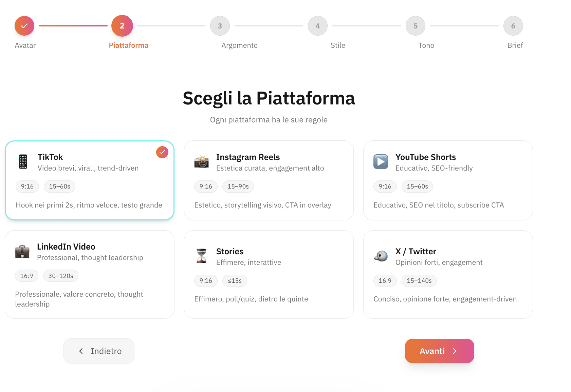
Task: Click the Stories hourglass icon
Action: point(202,256)
